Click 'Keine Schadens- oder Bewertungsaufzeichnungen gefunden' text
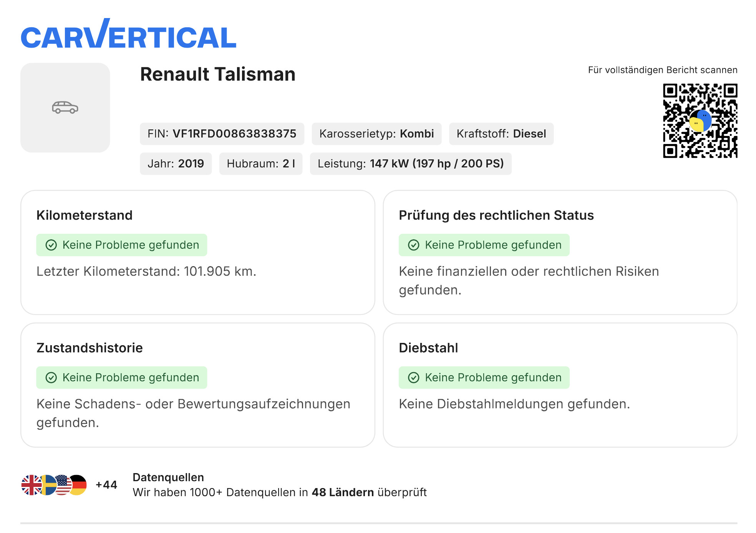 coord(193,413)
